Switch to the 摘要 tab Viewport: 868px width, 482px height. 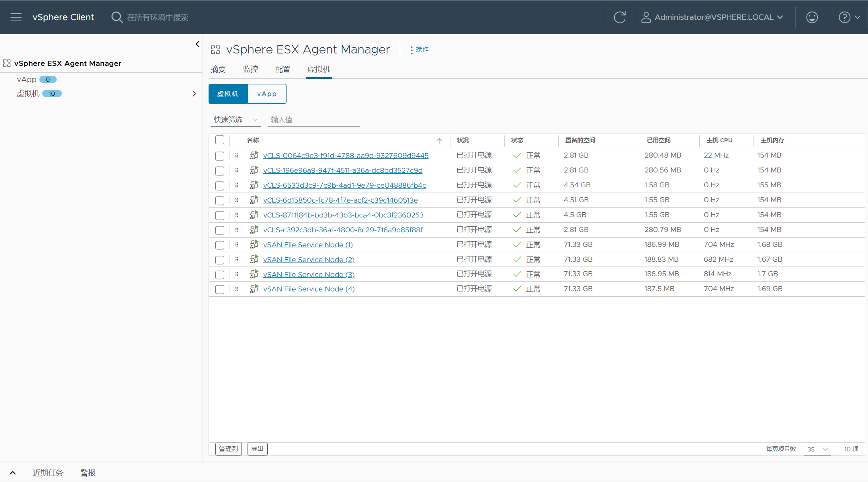[x=218, y=69]
